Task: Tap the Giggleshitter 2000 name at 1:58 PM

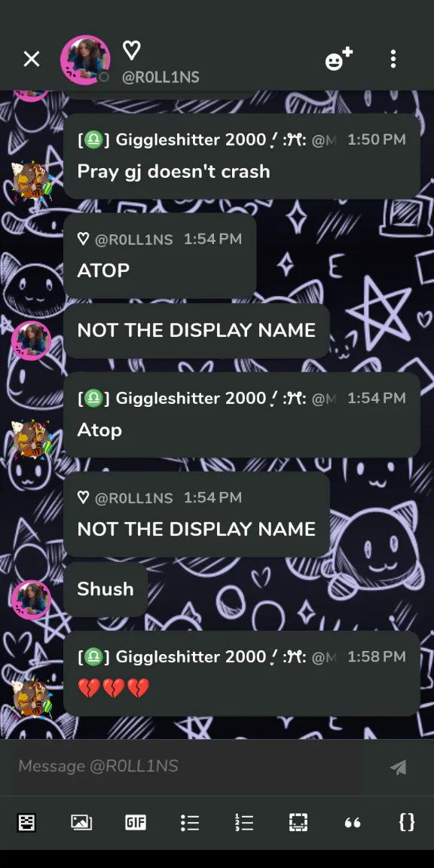Action: (x=191, y=657)
